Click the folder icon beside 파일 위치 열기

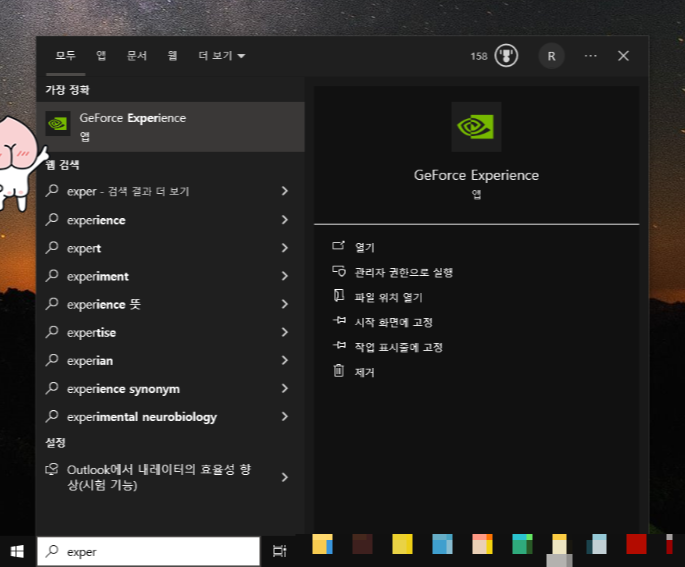coord(339,295)
